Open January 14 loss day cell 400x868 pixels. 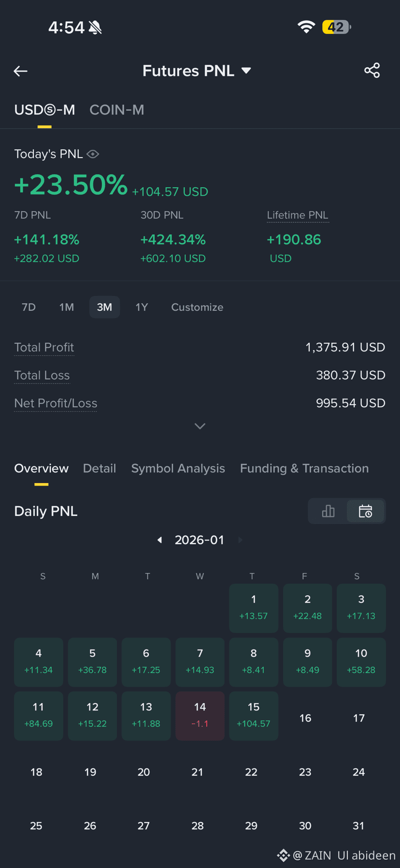200,716
